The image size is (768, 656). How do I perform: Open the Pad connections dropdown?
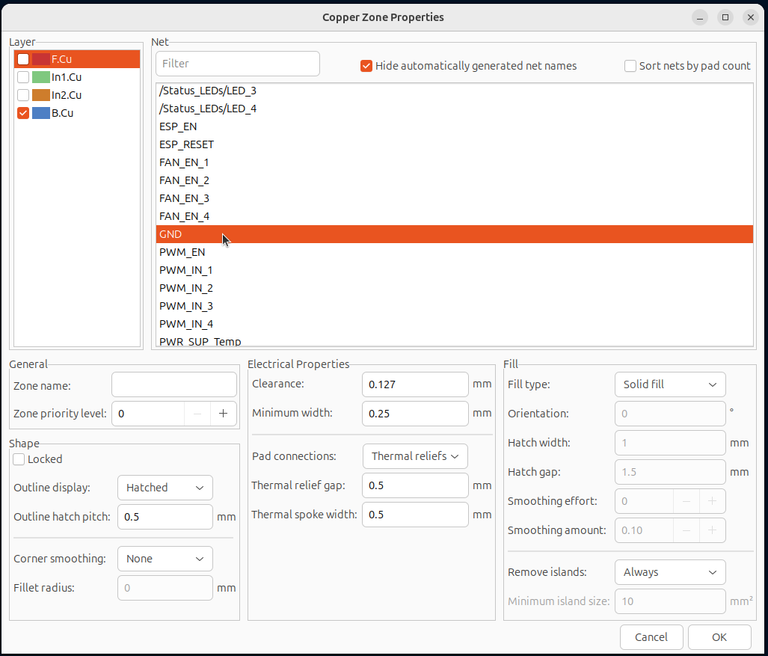(415, 456)
